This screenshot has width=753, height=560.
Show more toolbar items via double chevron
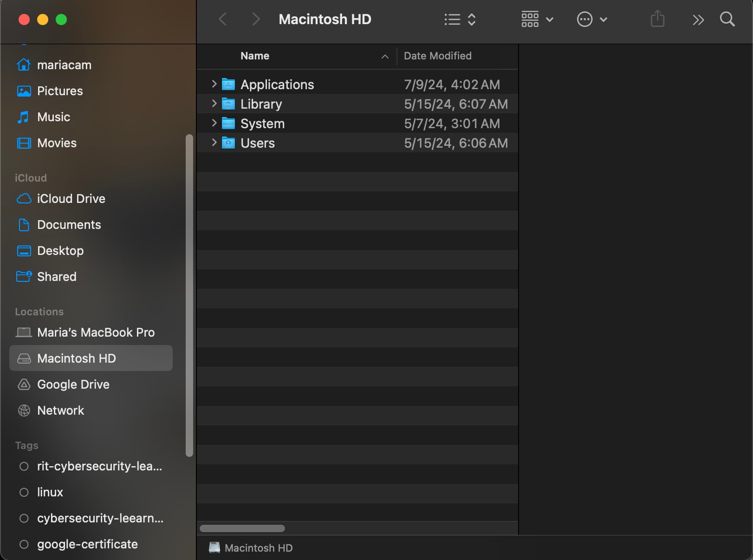[698, 20]
